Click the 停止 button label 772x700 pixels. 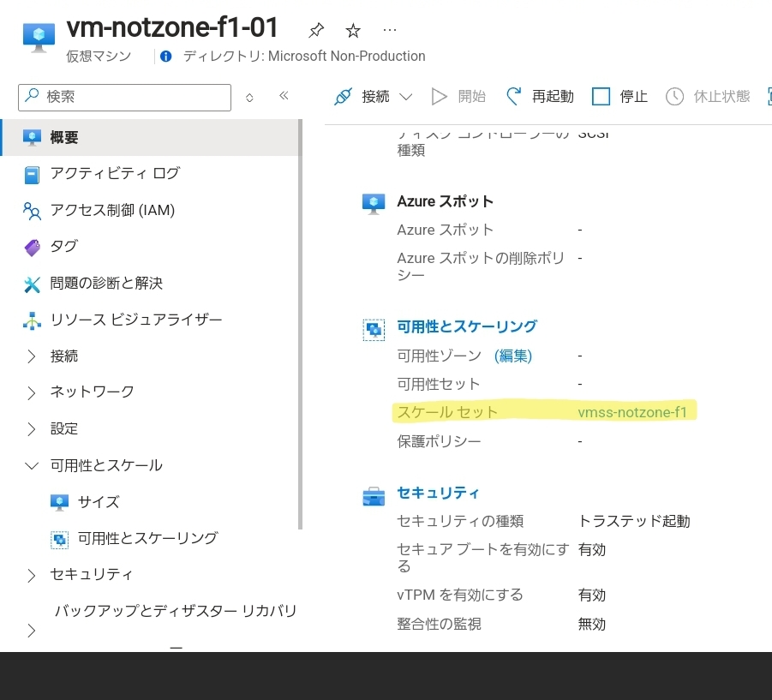click(x=634, y=97)
